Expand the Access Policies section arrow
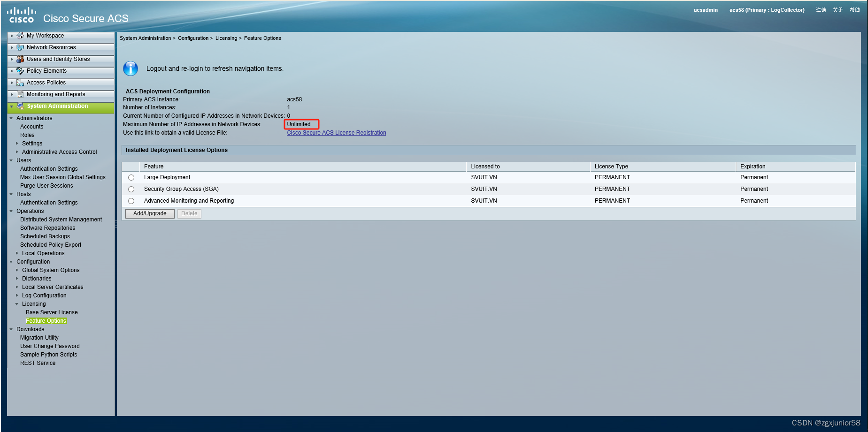 [12, 83]
